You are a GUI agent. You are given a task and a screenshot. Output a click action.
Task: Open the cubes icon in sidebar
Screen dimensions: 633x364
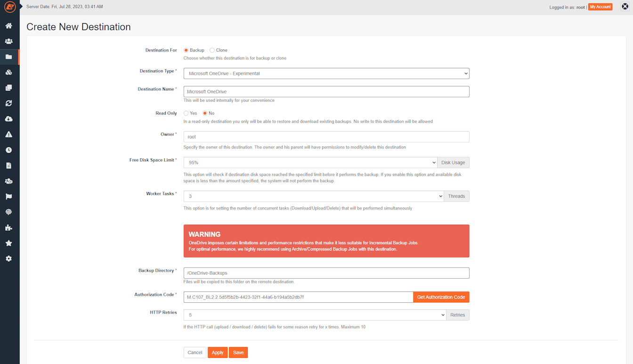[8, 73]
